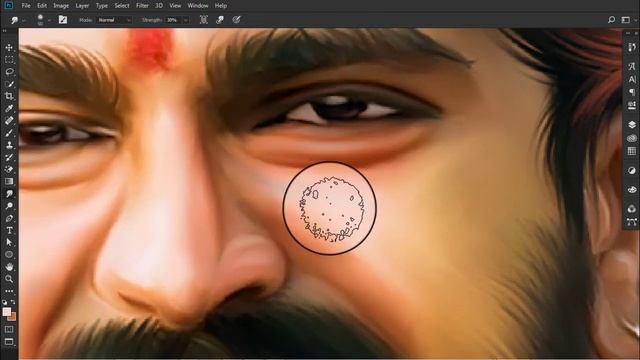Open the History panel icon
The width and height of the screenshot is (640, 360).
631,47
